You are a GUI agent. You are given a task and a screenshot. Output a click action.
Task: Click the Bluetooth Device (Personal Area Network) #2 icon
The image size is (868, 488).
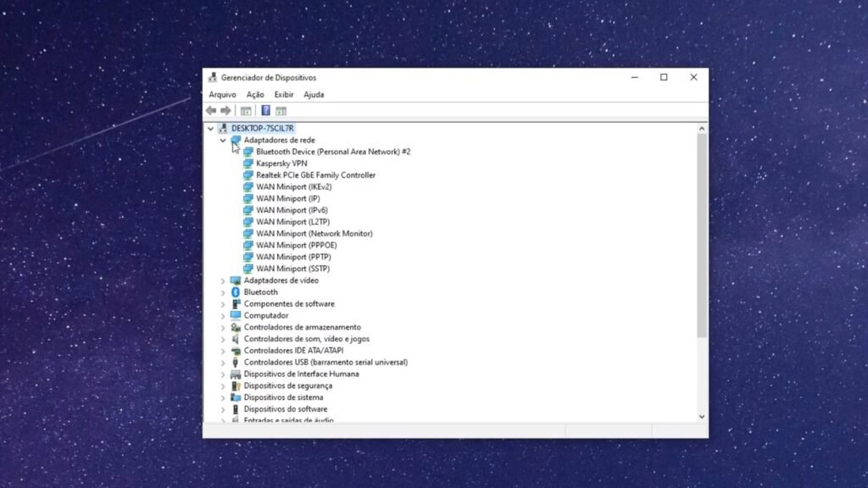click(x=248, y=152)
